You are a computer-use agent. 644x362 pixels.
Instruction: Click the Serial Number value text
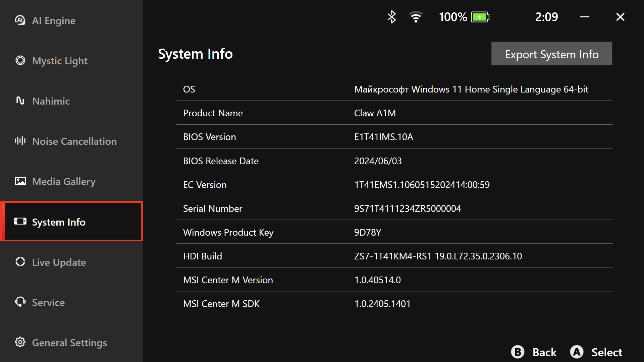tap(407, 208)
